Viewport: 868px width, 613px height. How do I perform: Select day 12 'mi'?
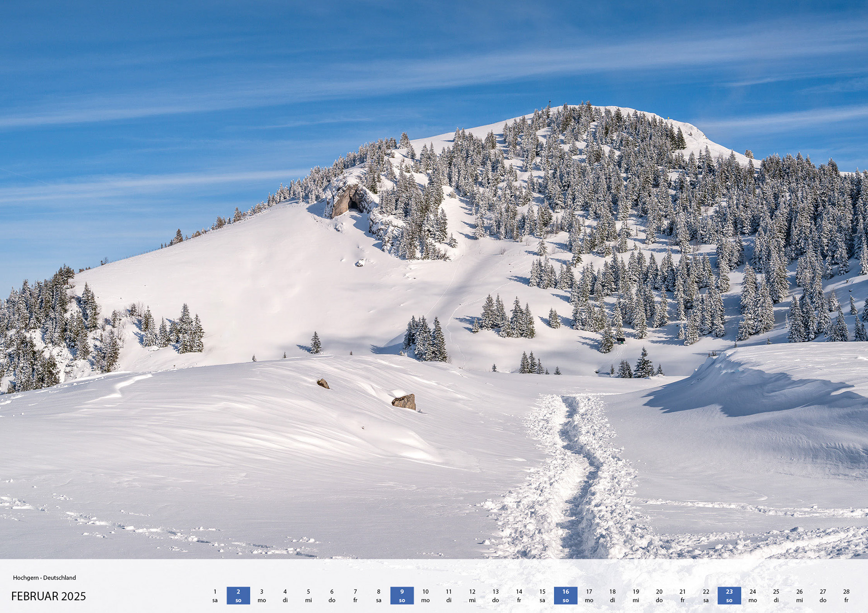(472, 596)
